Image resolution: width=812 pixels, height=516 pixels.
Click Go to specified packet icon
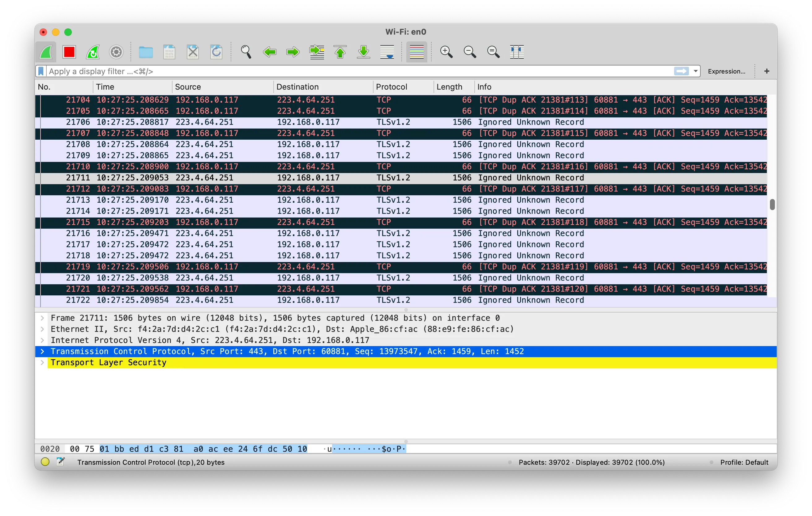click(x=317, y=52)
